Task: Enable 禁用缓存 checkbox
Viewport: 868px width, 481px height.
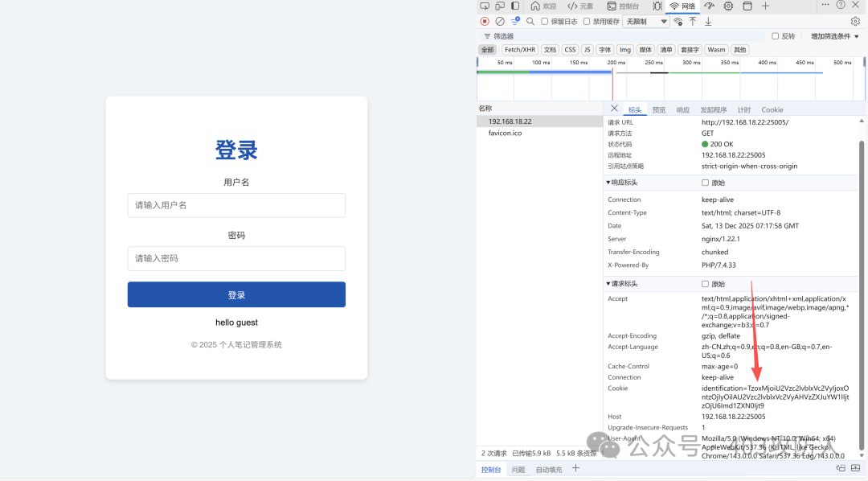Action: pos(587,22)
